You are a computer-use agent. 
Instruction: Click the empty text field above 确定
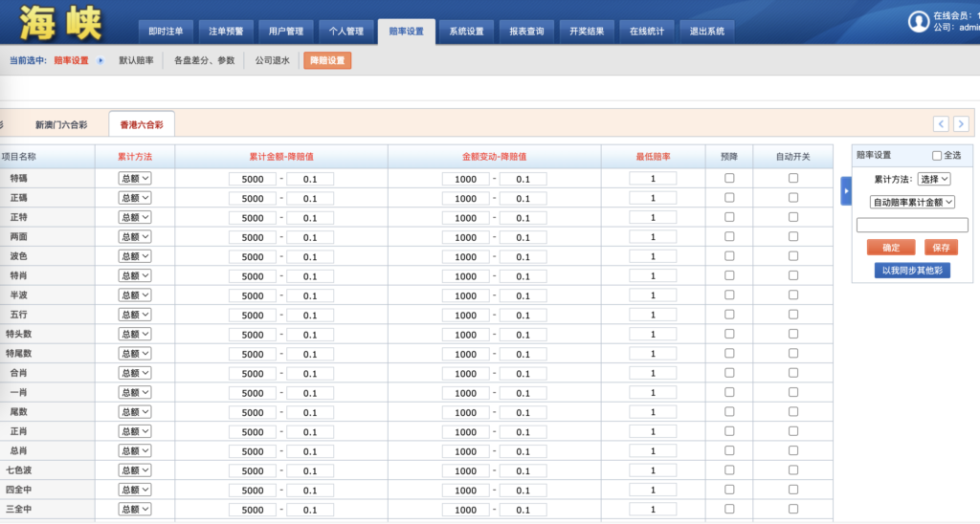pos(912,226)
